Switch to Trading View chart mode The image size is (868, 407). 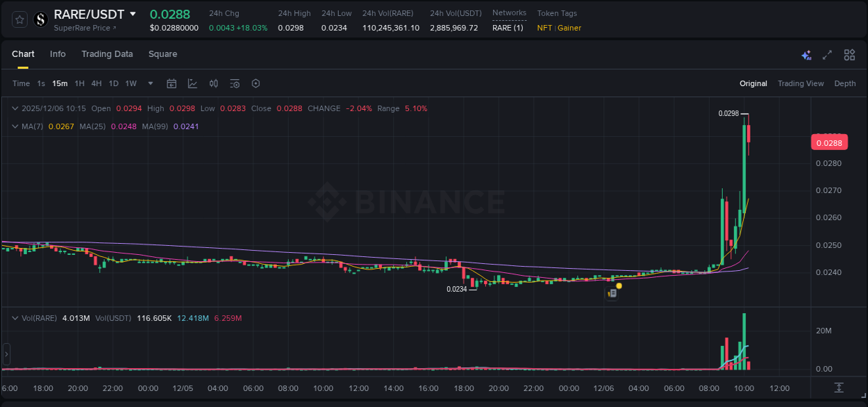click(x=801, y=83)
